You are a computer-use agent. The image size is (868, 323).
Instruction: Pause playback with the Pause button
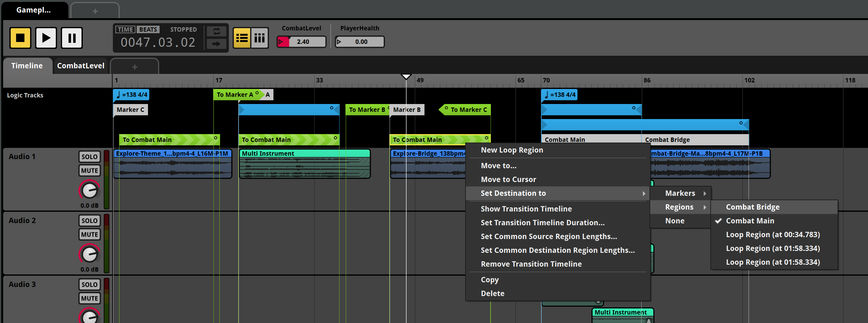click(72, 38)
